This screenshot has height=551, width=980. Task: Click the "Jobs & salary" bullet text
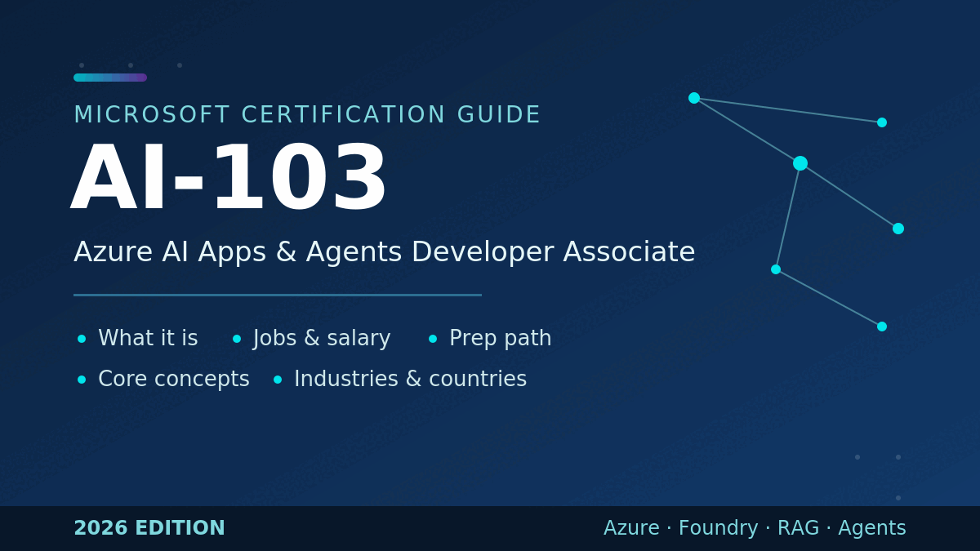[x=322, y=339]
